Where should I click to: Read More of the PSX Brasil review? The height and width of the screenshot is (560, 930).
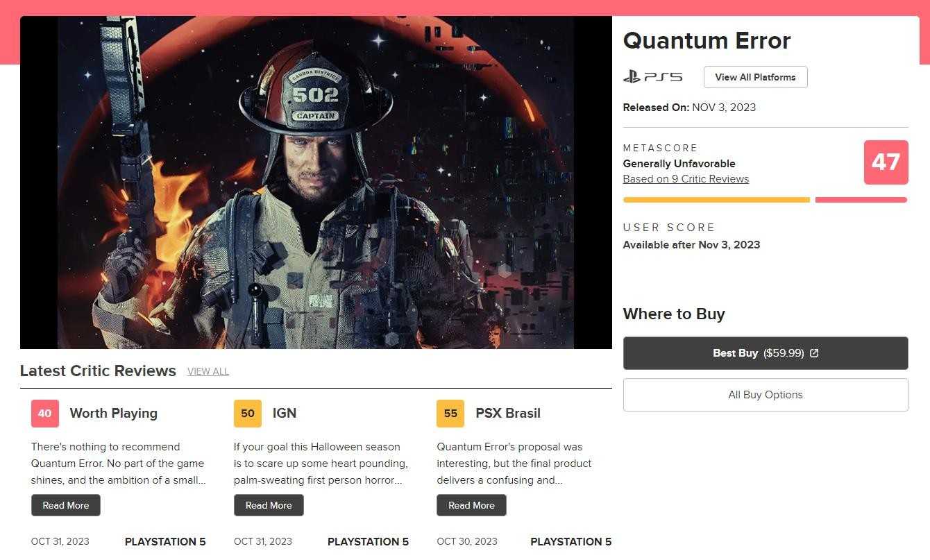[x=471, y=505]
